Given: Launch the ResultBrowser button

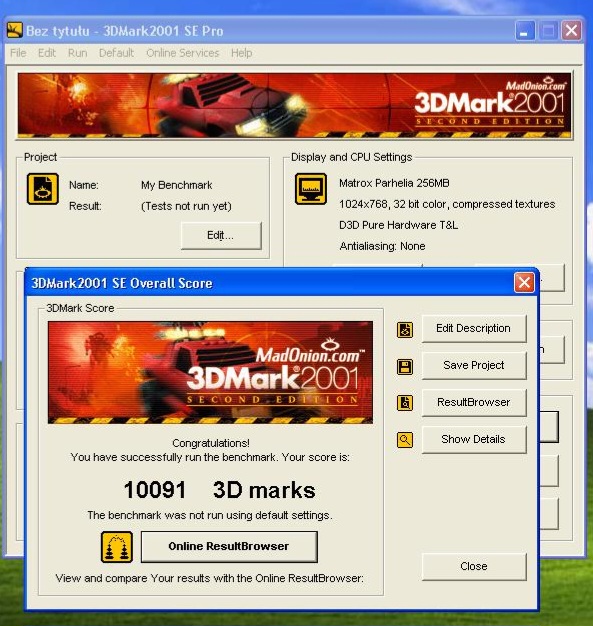Looking at the screenshot, I should coord(474,402).
